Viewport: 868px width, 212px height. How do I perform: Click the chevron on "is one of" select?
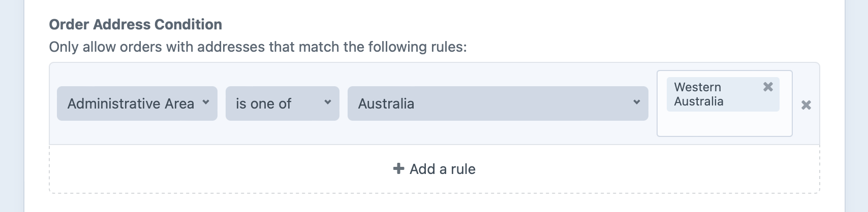click(328, 102)
